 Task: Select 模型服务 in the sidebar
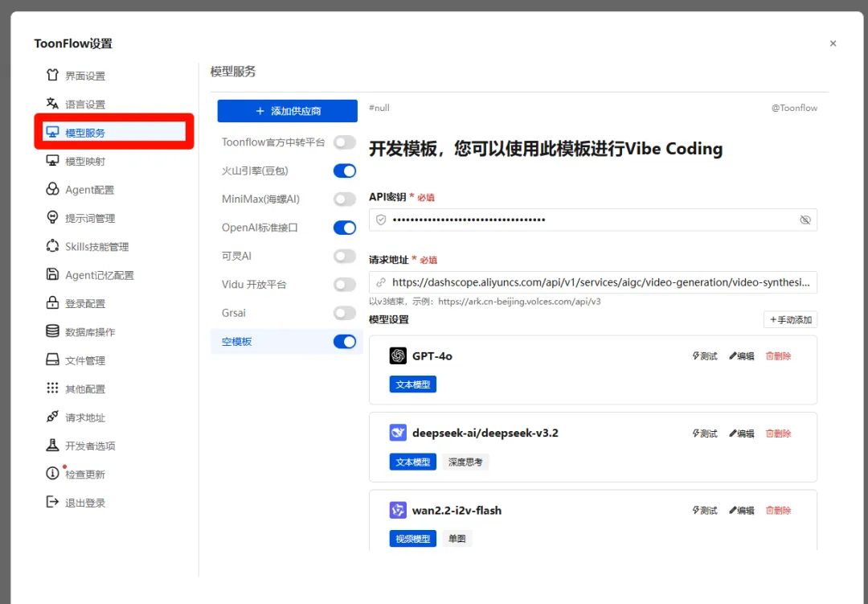114,133
